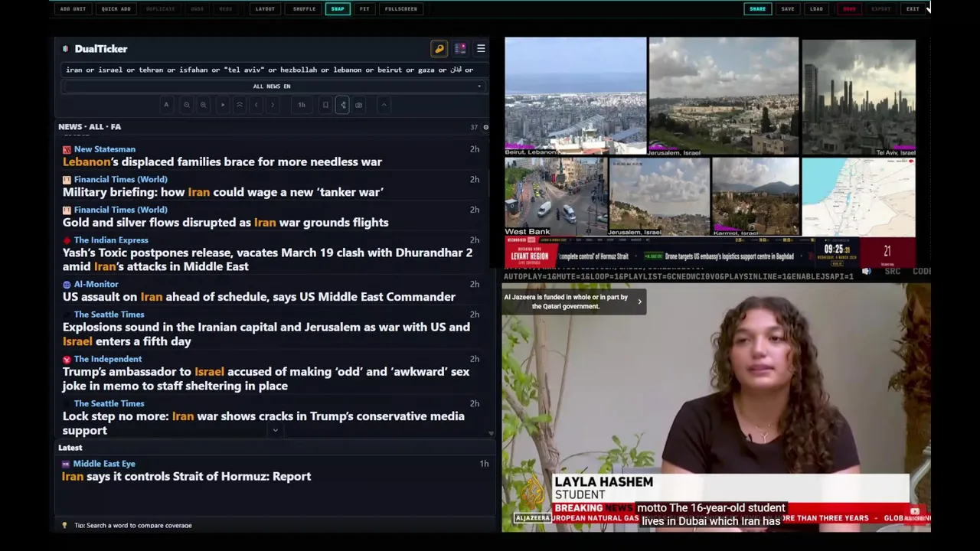
Task: Select the Tel Aviv, Israel webcam thumbnail
Action: [x=858, y=98]
